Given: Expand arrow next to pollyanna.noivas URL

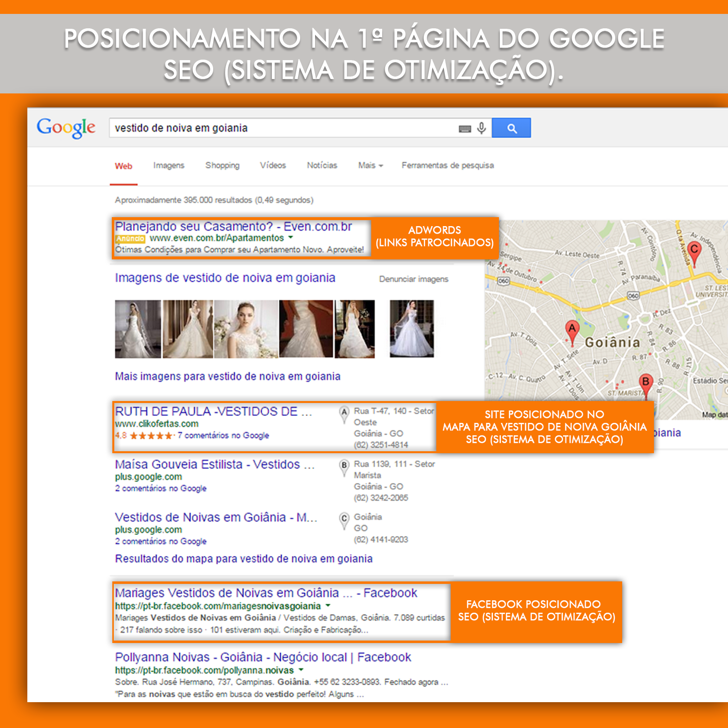Looking at the screenshot, I should [301, 670].
